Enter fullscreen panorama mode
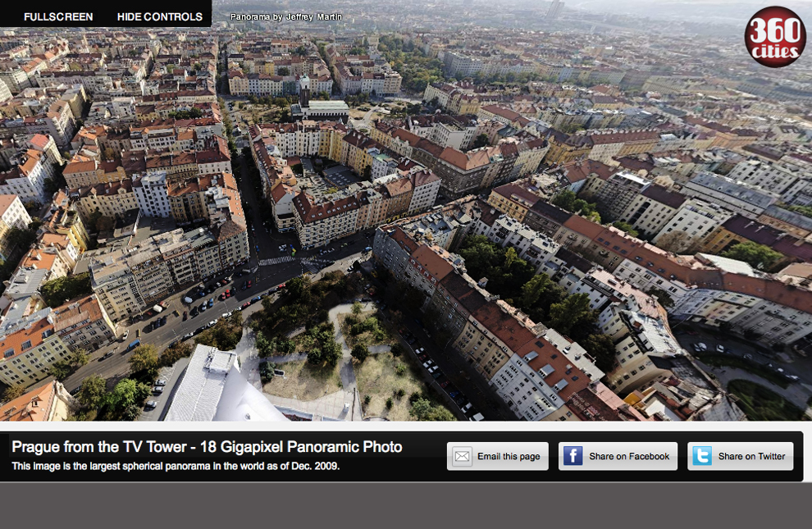The height and width of the screenshot is (529, 812). click(58, 16)
